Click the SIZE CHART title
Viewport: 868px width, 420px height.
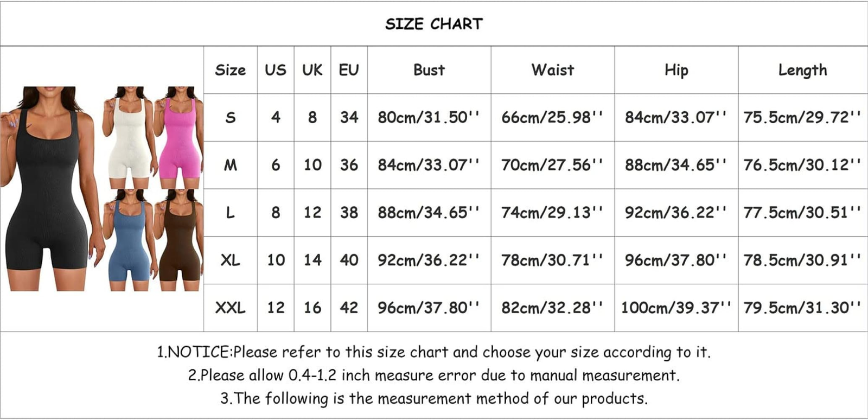point(433,24)
